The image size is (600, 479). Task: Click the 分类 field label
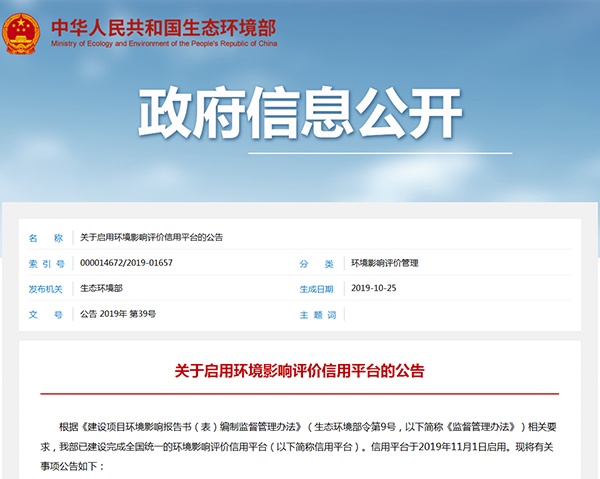[x=316, y=264]
